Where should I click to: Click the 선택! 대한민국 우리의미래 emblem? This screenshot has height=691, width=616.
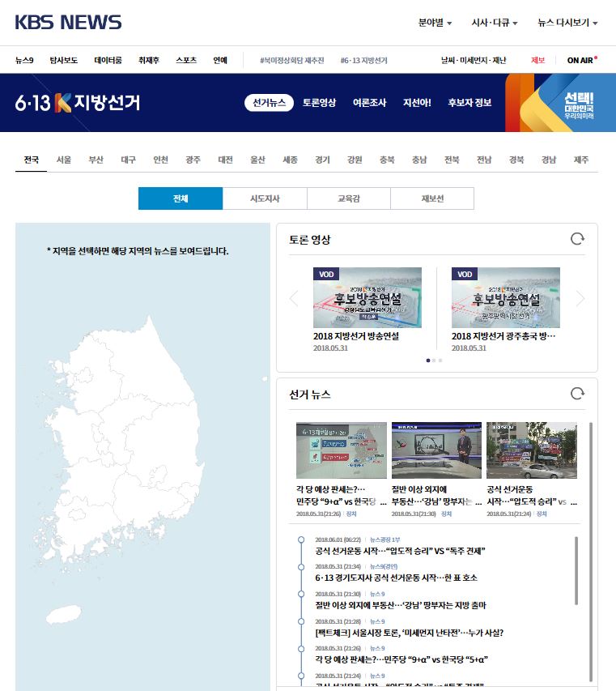coord(579,105)
